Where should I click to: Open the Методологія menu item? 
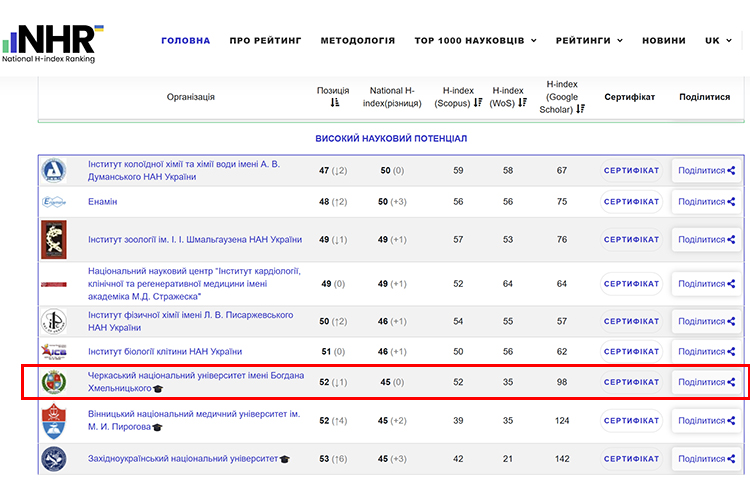point(358,41)
